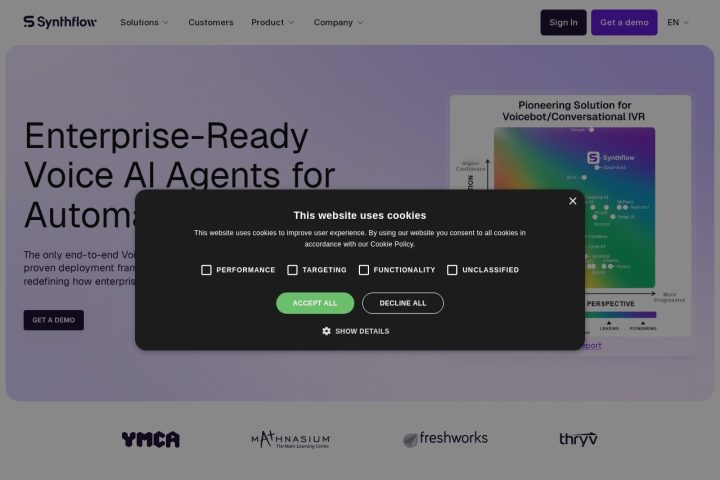Close the cookie consent dialog
The image size is (720, 480).
pos(573,201)
